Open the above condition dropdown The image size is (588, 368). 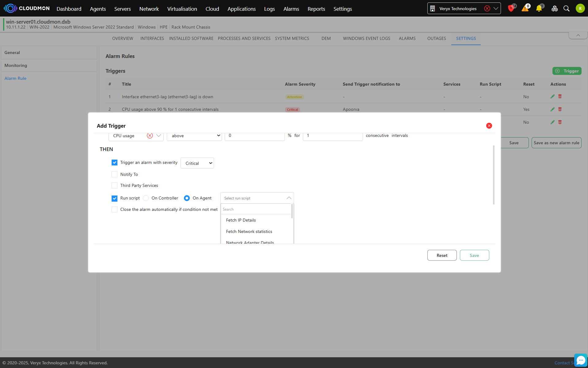click(194, 136)
